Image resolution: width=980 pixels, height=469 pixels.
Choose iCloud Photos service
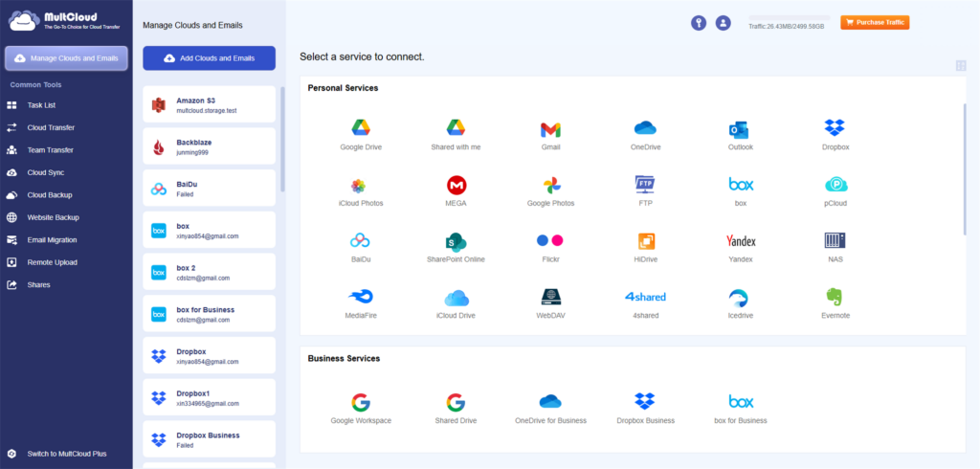(x=361, y=190)
